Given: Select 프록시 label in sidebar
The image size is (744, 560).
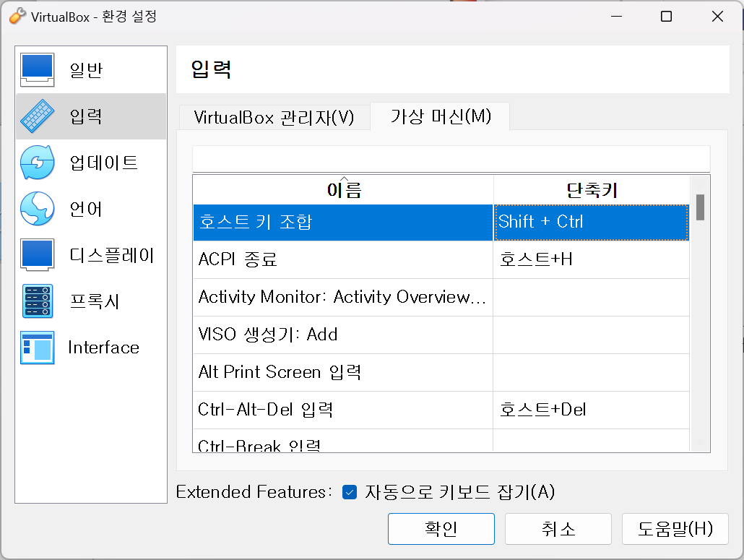Looking at the screenshot, I should pos(95,301).
